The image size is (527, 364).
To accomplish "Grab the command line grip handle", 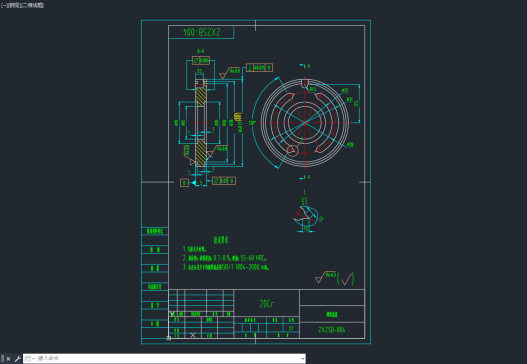I will click(3, 359).
